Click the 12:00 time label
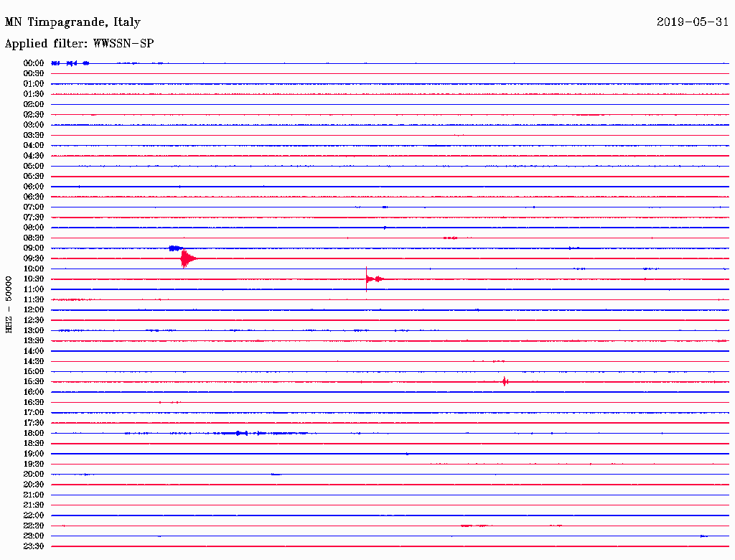This screenshot has width=735, height=560. tap(34, 309)
